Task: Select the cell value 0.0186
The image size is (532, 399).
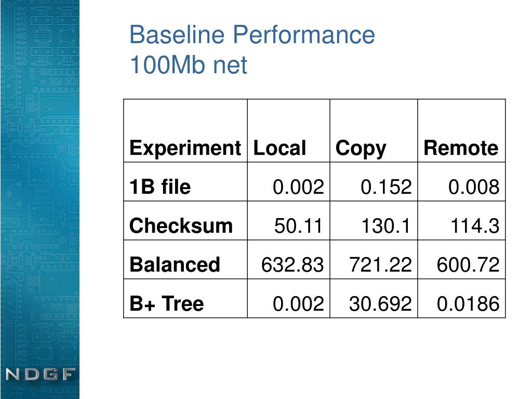Action: 468,303
